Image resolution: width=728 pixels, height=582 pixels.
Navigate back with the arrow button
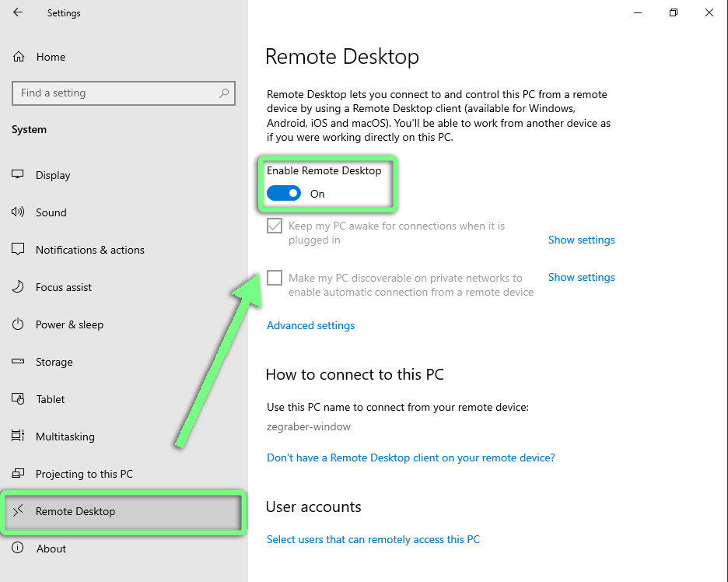click(17, 12)
